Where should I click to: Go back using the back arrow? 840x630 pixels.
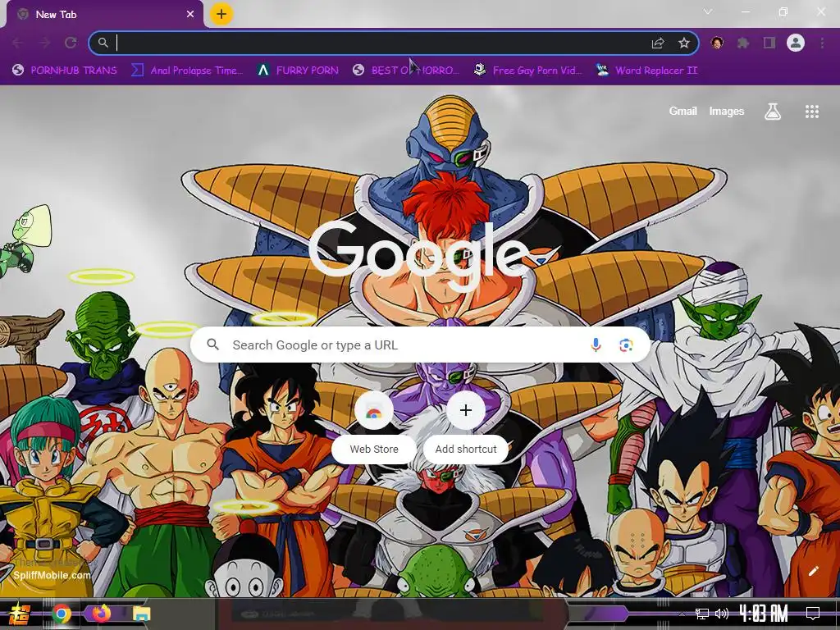(18, 43)
